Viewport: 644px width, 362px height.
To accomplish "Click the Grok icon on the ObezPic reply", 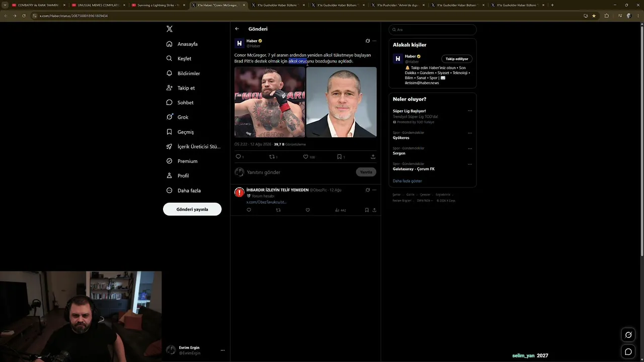I will 368,190.
